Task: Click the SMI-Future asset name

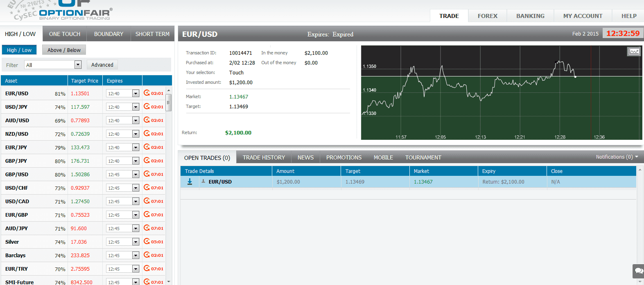Action: pos(19,282)
